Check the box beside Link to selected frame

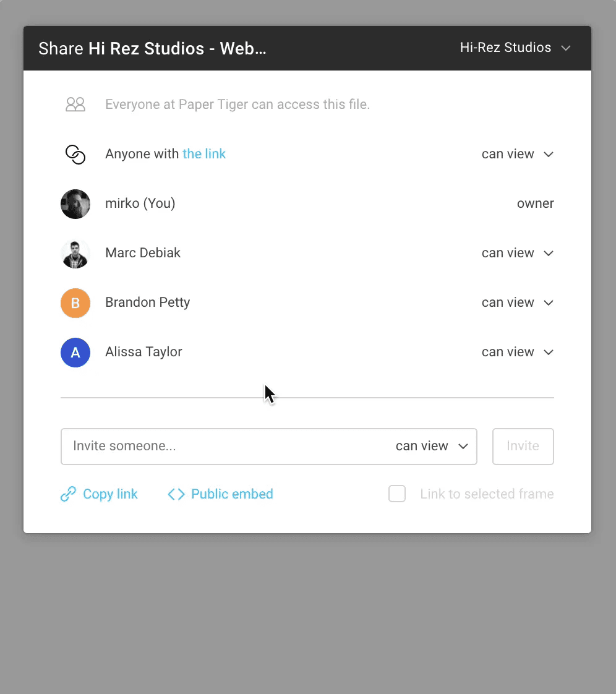coord(397,494)
